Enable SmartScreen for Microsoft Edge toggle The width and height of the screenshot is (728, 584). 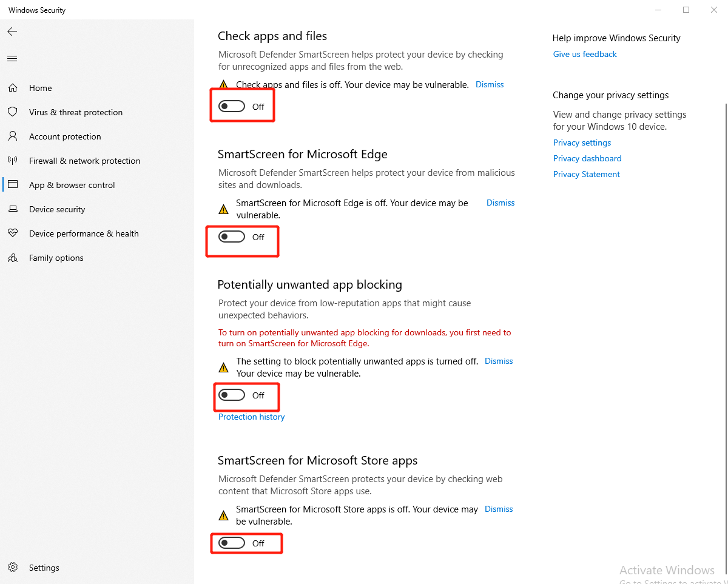tap(232, 237)
